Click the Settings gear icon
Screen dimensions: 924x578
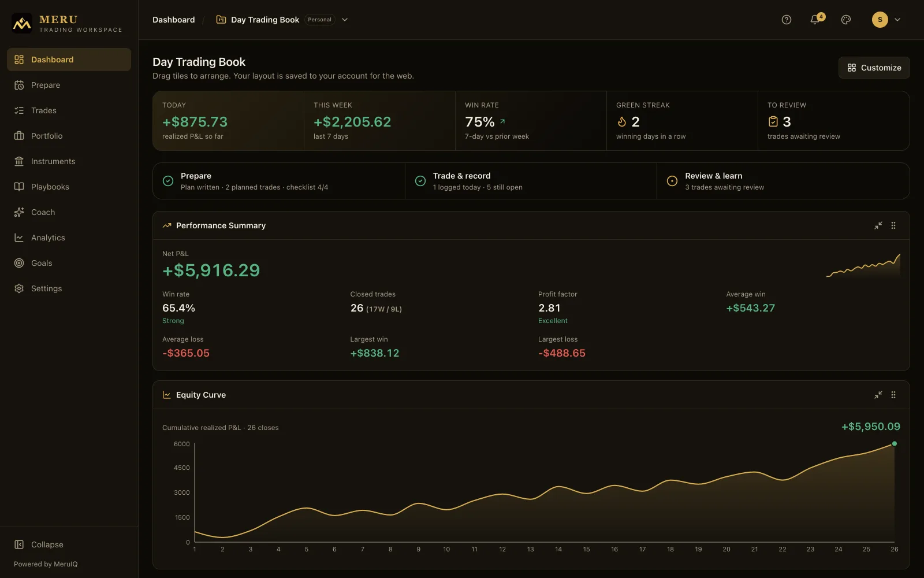point(19,288)
